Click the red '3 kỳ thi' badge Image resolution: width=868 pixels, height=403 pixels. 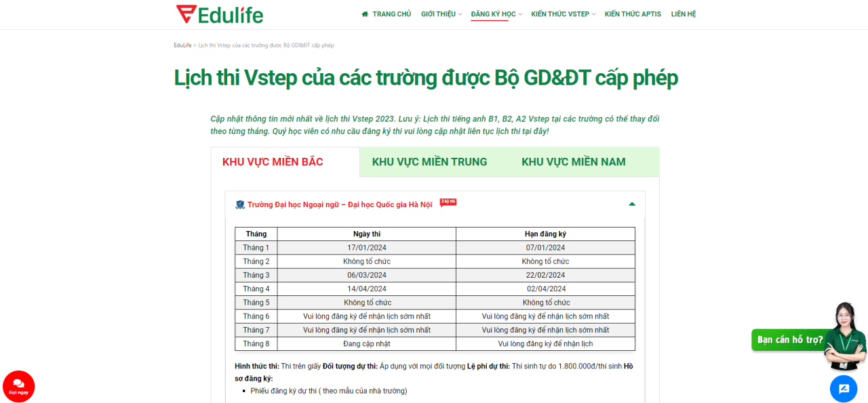447,201
